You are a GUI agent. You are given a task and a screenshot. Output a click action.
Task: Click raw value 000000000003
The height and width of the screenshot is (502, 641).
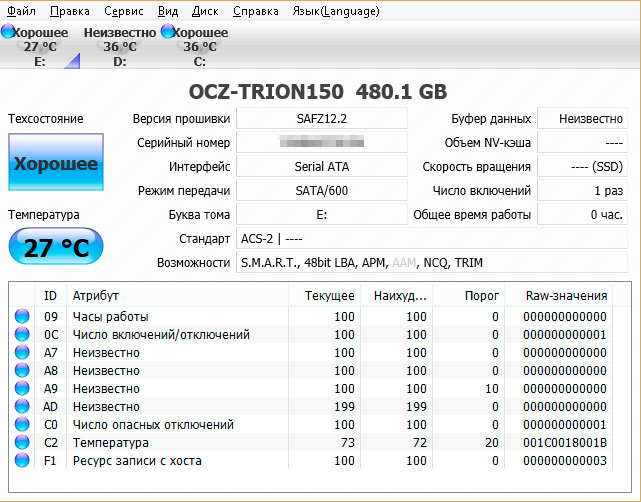click(565, 460)
